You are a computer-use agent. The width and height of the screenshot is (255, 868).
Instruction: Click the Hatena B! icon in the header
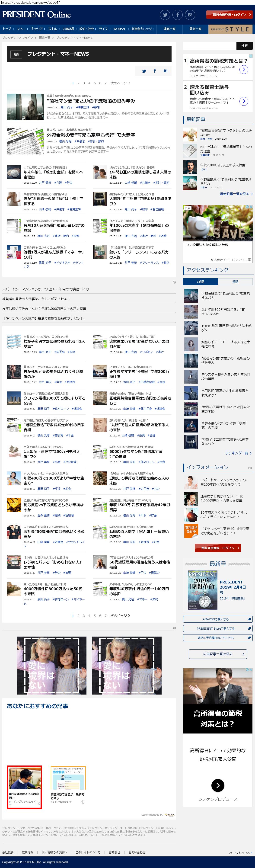(190, 15)
